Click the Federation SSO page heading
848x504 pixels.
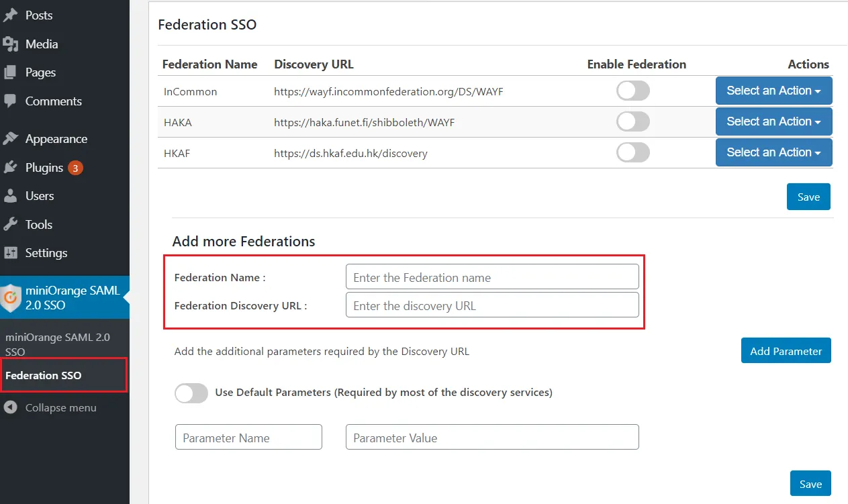207,25
